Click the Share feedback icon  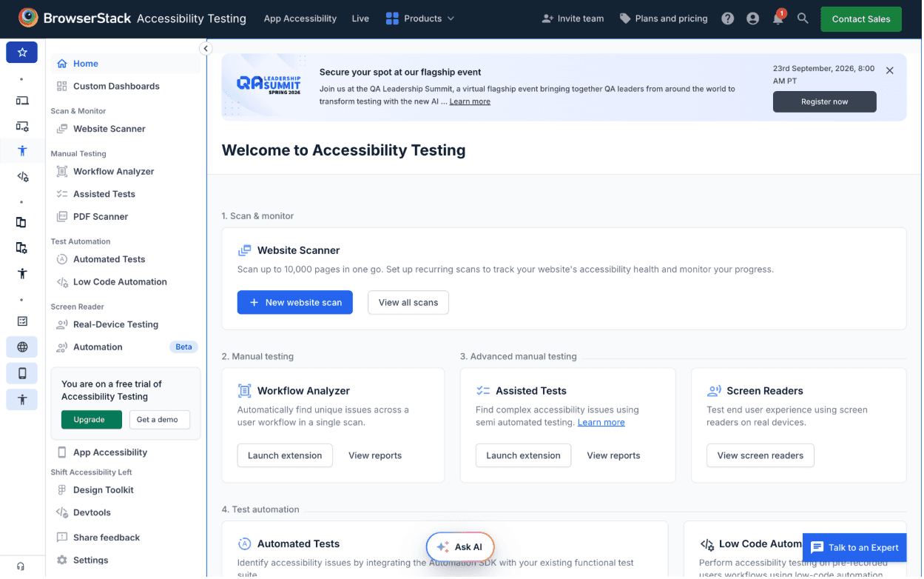(62, 538)
